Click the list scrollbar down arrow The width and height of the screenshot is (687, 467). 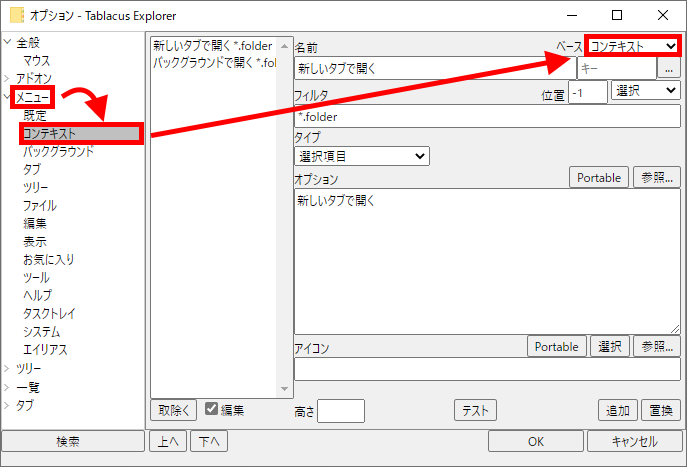click(x=284, y=389)
